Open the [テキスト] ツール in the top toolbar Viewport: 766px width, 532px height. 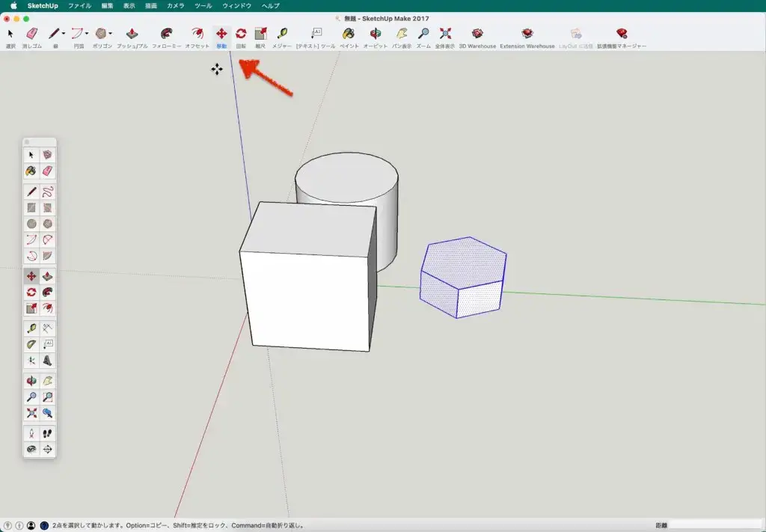point(316,34)
